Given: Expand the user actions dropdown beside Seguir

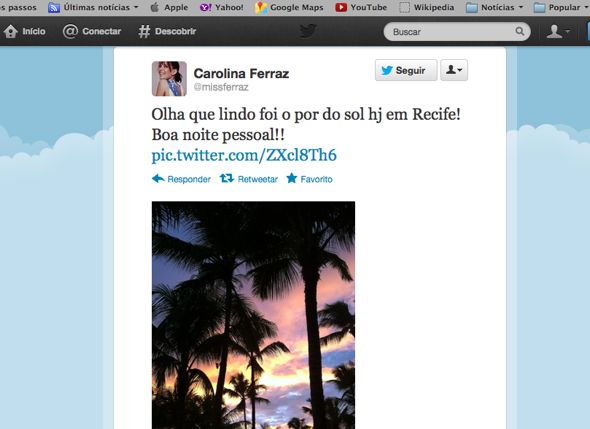Looking at the screenshot, I should (454, 70).
